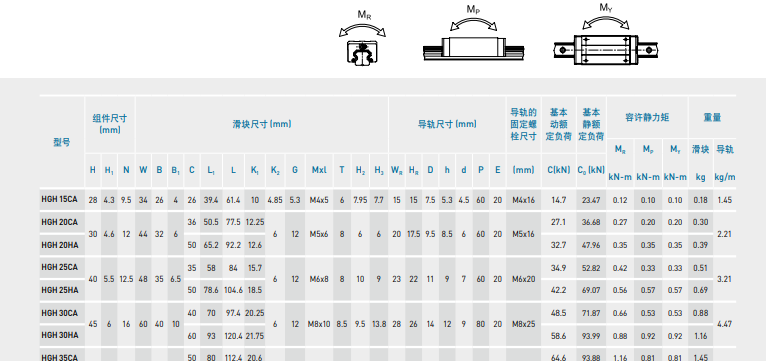This screenshot has width=766, height=361.
Task: Click the M4x16 bolt size cell
Action: coord(524,200)
